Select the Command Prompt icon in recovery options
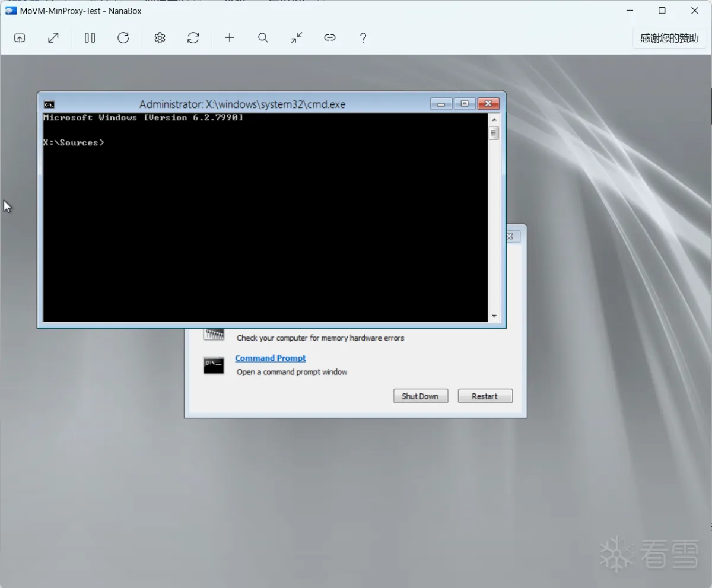The width and height of the screenshot is (712, 588). 214,364
